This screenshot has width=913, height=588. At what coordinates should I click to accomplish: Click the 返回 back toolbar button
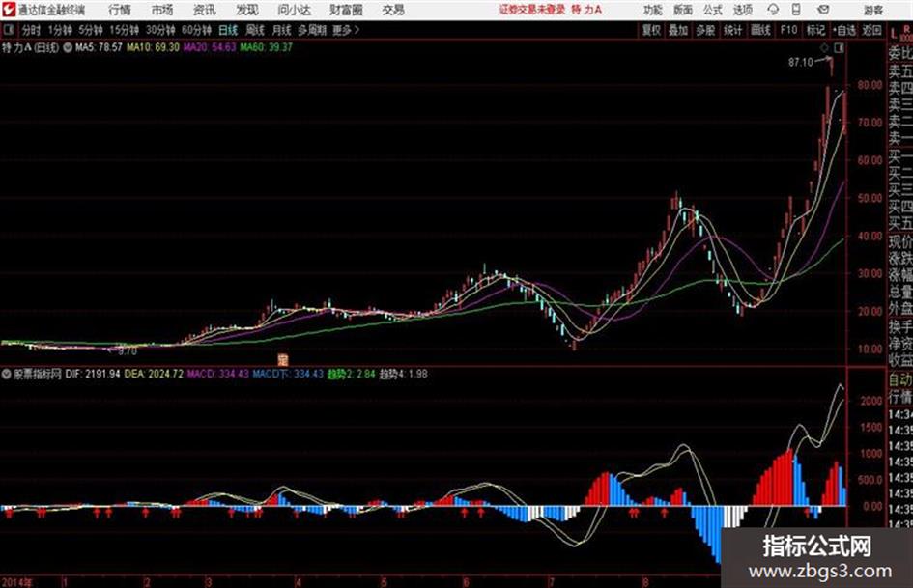click(x=871, y=30)
